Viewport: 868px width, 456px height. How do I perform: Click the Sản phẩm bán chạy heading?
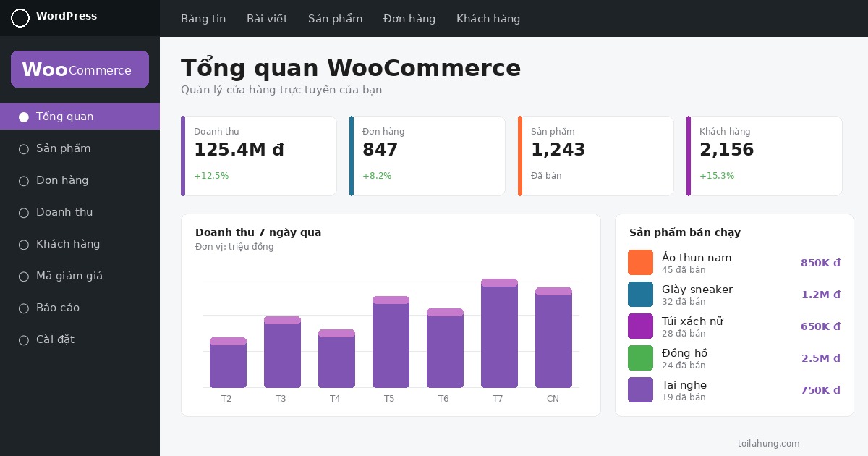(x=685, y=232)
